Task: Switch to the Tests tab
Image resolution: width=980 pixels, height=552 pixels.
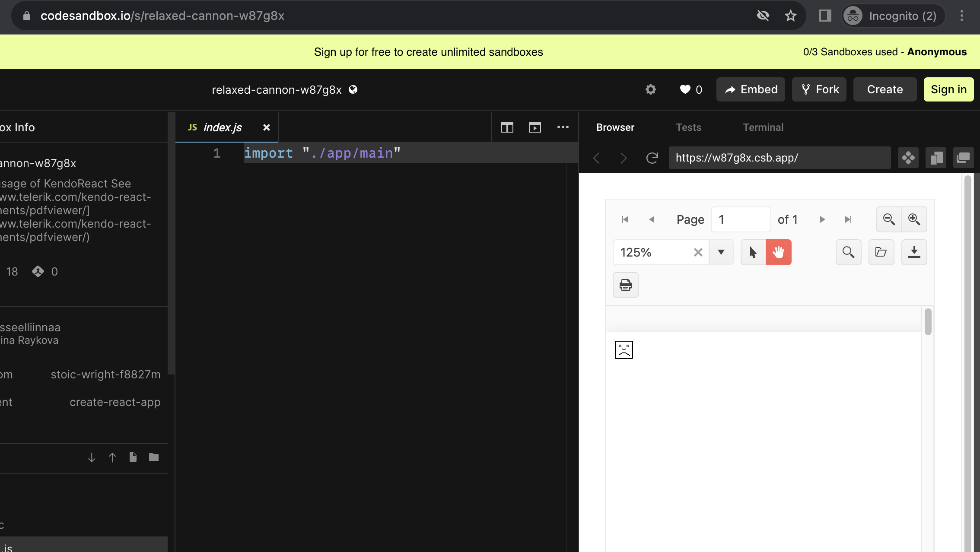Action: click(x=688, y=127)
